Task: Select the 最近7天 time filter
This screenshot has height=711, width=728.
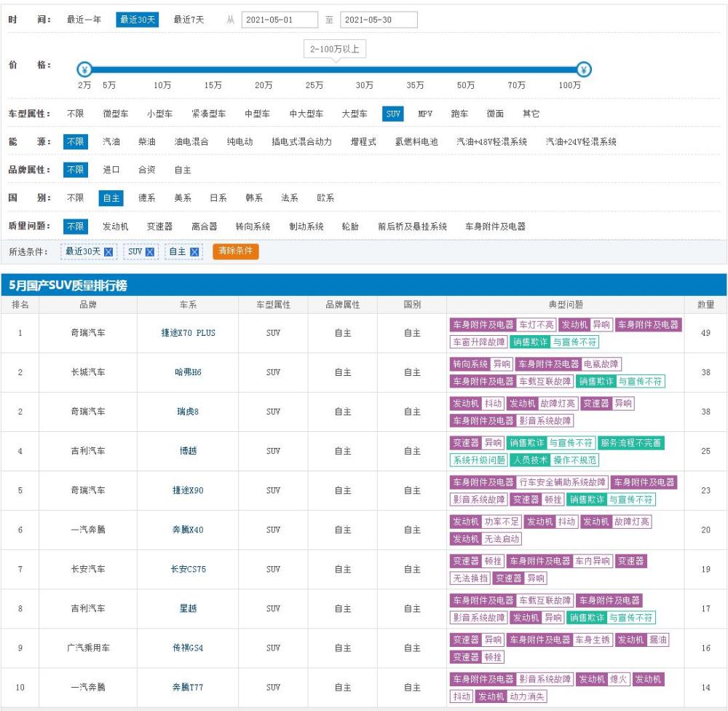Action: tap(189, 20)
